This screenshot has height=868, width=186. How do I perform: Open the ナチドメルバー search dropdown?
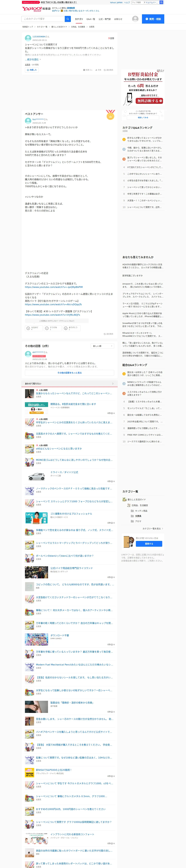click(x=151, y=2)
